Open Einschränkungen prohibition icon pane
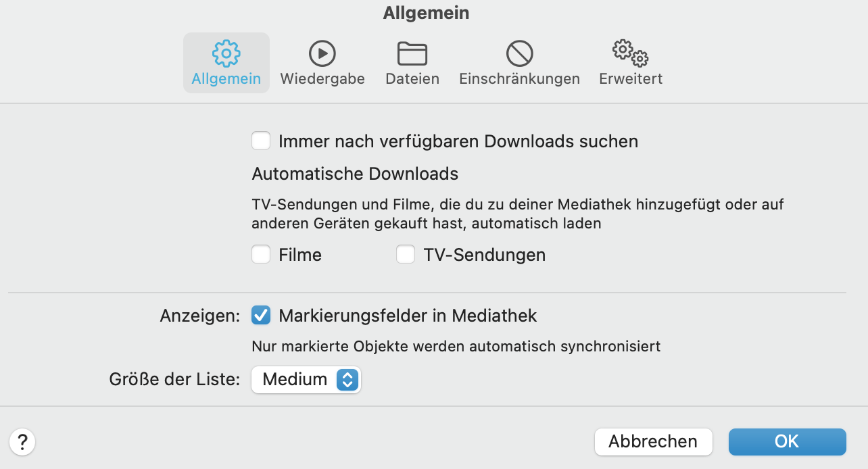This screenshot has height=469, width=868. coord(519,53)
